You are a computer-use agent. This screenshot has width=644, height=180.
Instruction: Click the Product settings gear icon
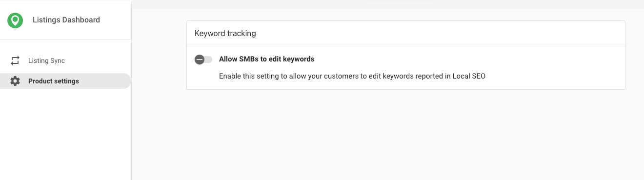click(15, 81)
